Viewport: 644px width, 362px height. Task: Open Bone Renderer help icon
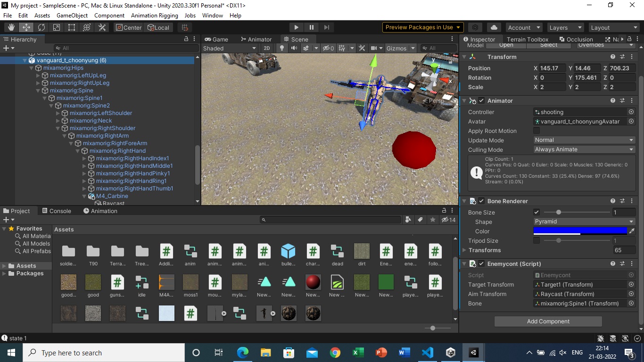[612, 201]
